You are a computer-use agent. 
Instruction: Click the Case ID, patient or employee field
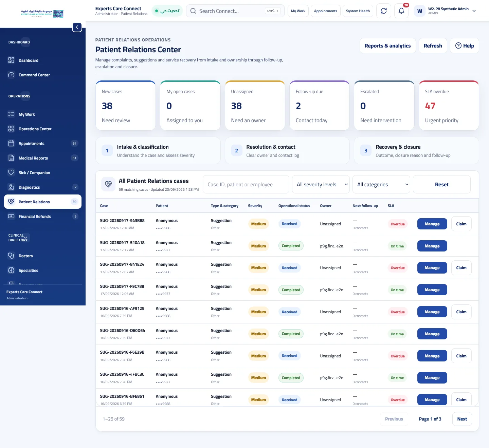pyautogui.click(x=246, y=184)
